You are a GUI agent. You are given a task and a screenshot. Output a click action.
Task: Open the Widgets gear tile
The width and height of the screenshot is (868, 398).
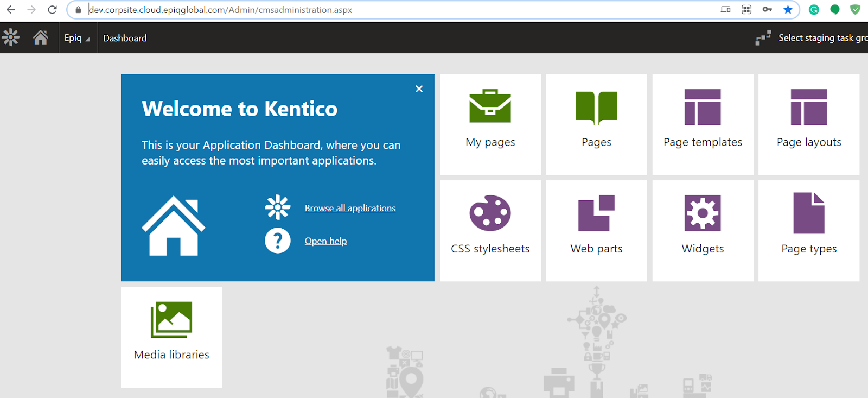click(x=703, y=231)
